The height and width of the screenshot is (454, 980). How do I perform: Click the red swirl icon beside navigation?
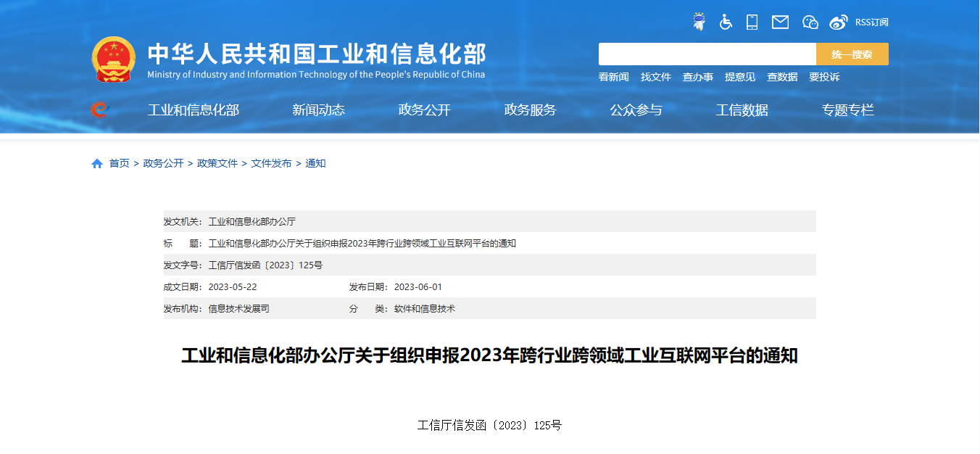click(x=99, y=110)
